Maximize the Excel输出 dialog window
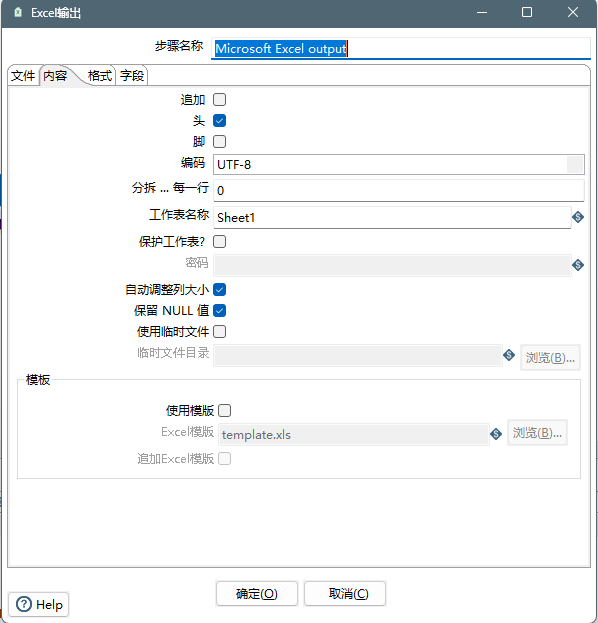The height and width of the screenshot is (623, 598). (527, 13)
